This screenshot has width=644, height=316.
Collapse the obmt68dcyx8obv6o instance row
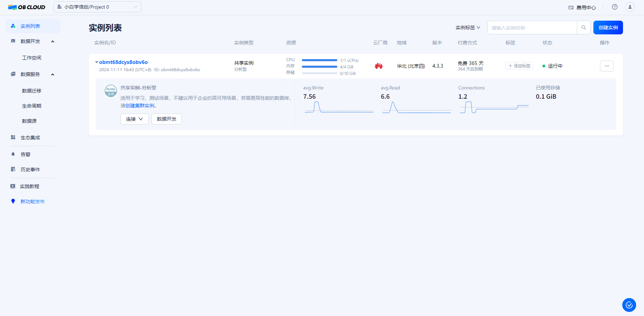tap(97, 62)
